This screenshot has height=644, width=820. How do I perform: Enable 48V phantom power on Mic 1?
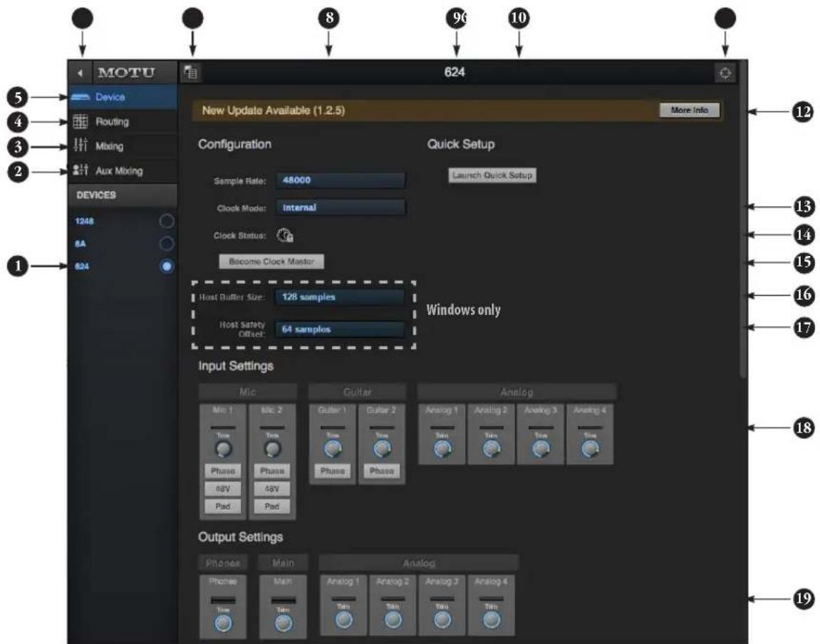click(223, 489)
